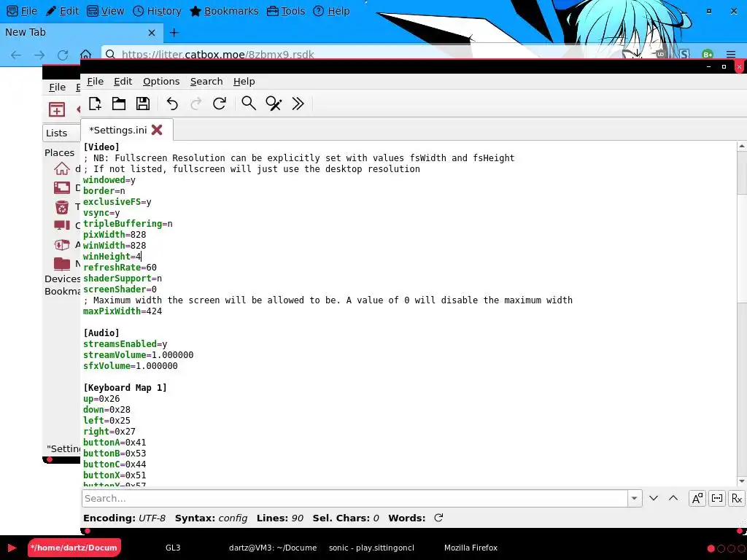Open the editor Search menu

coord(206,82)
